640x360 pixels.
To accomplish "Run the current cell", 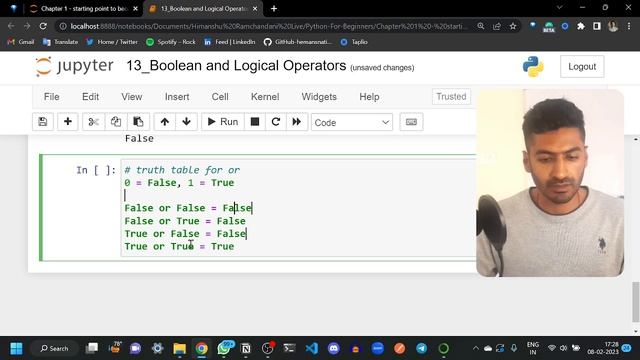I will click(x=223, y=122).
